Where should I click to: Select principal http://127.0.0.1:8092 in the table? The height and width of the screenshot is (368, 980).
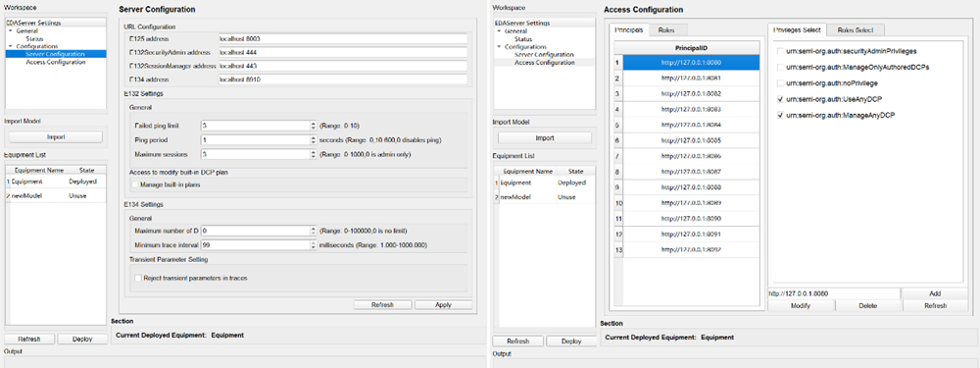pos(692,249)
